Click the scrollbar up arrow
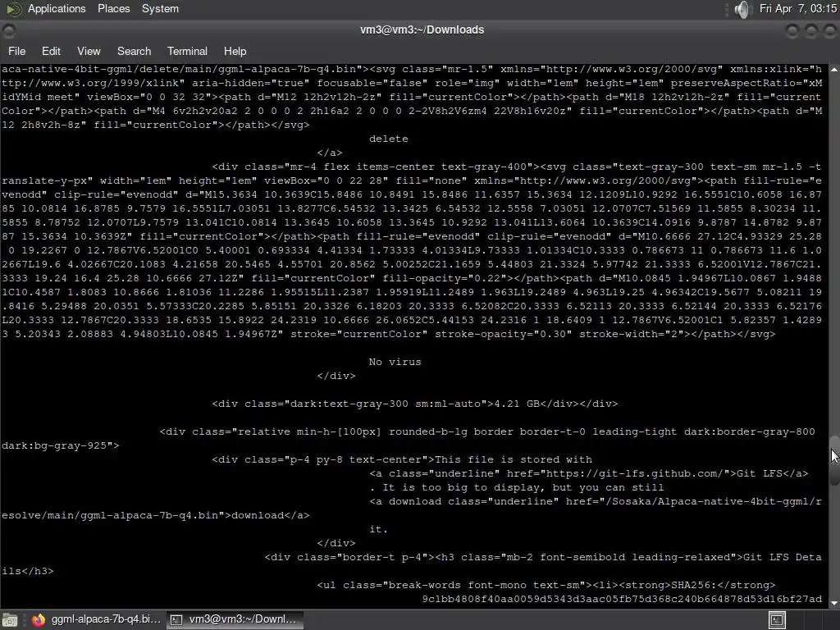 coord(834,70)
